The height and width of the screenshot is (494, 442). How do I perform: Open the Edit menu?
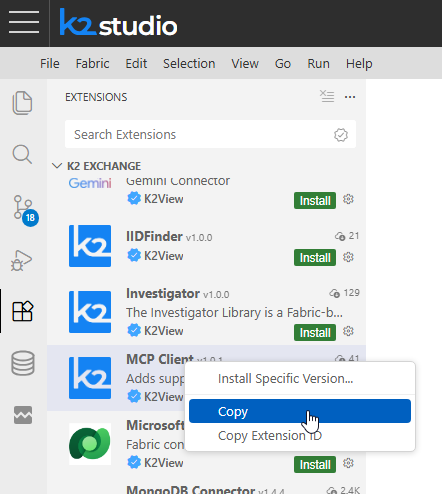pyautogui.click(x=136, y=63)
